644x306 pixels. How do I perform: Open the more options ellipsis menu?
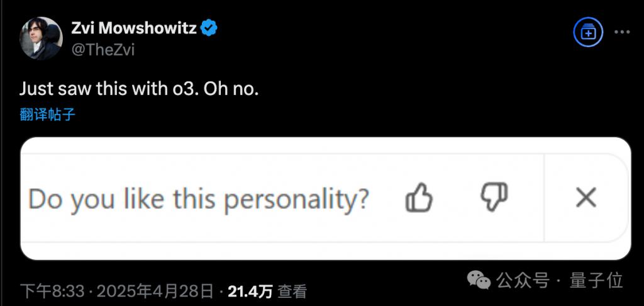coord(622,33)
